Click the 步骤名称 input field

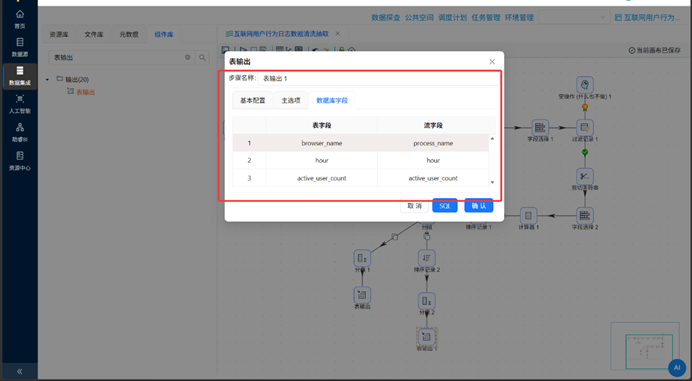(379, 78)
